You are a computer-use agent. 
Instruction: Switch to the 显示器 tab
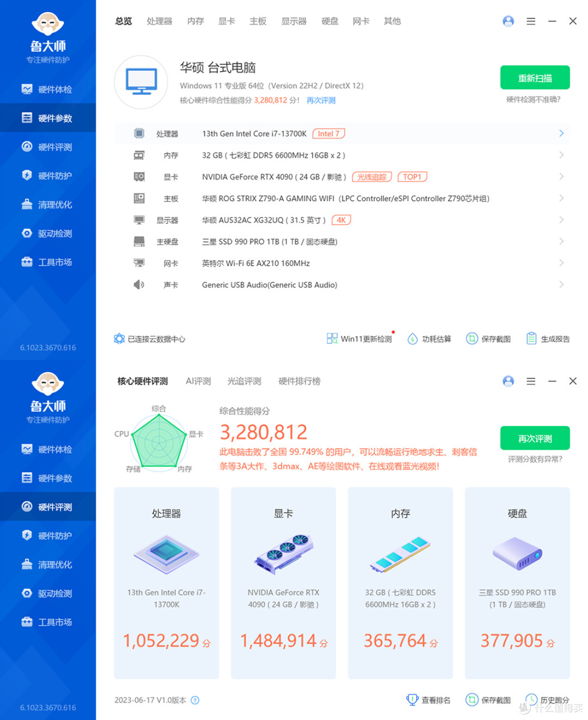coord(294,21)
